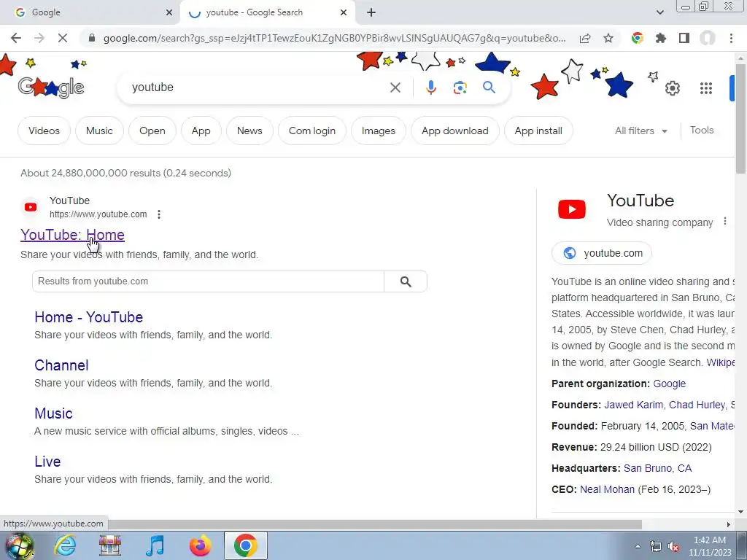The height and width of the screenshot is (560, 747).
Task: Open YouTube result options three dots
Action: [159, 214]
